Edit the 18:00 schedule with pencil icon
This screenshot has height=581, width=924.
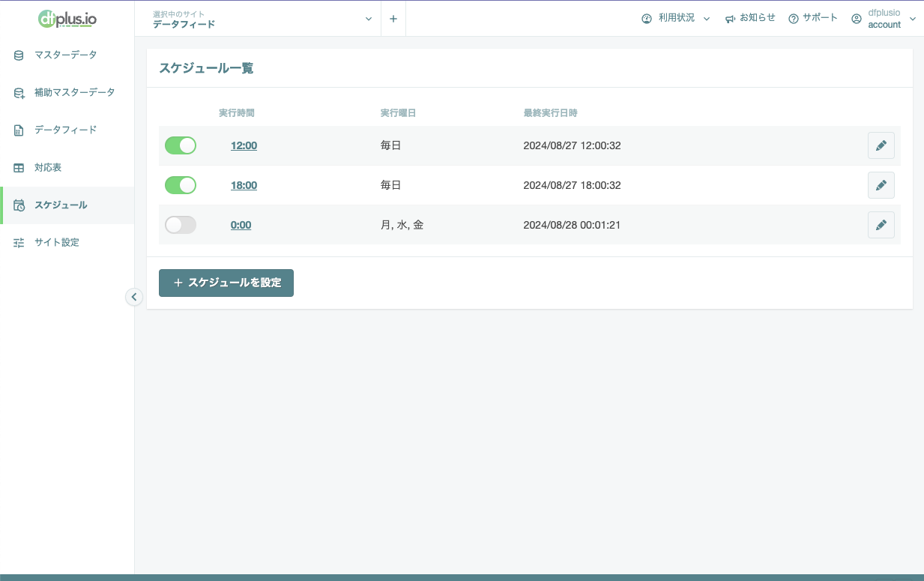[x=881, y=185]
